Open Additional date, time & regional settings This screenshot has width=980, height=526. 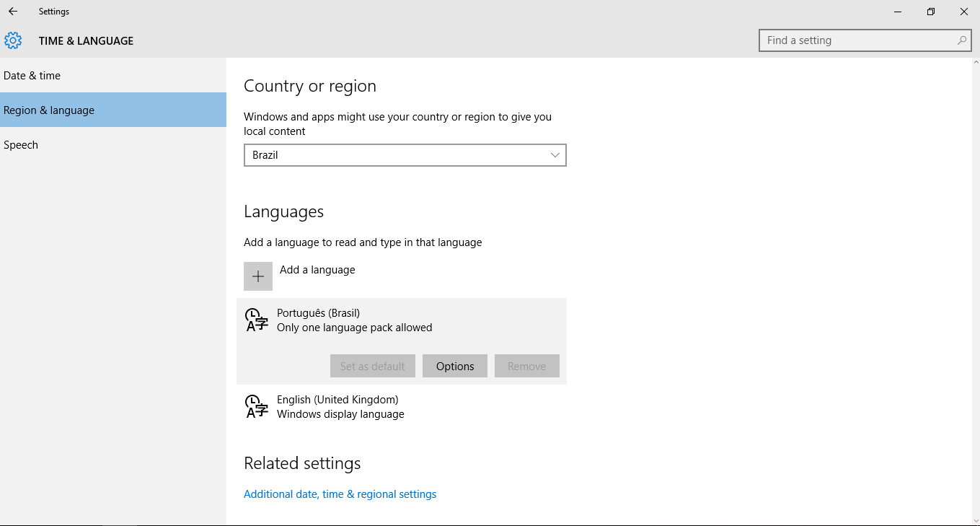(x=340, y=494)
